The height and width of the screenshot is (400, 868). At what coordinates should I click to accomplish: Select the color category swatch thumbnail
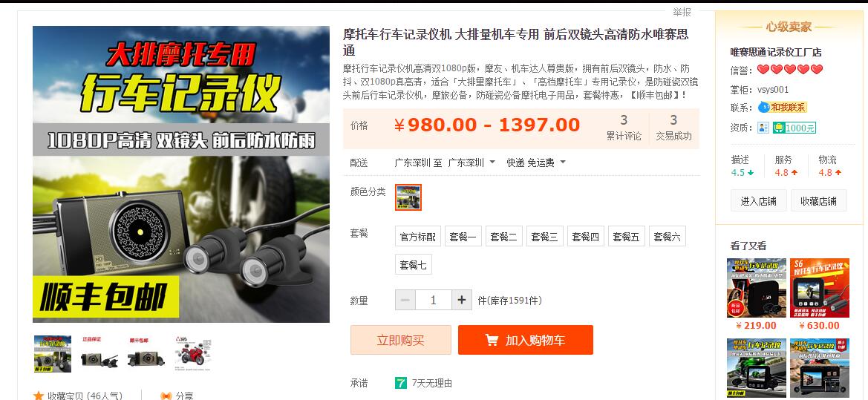click(408, 197)
